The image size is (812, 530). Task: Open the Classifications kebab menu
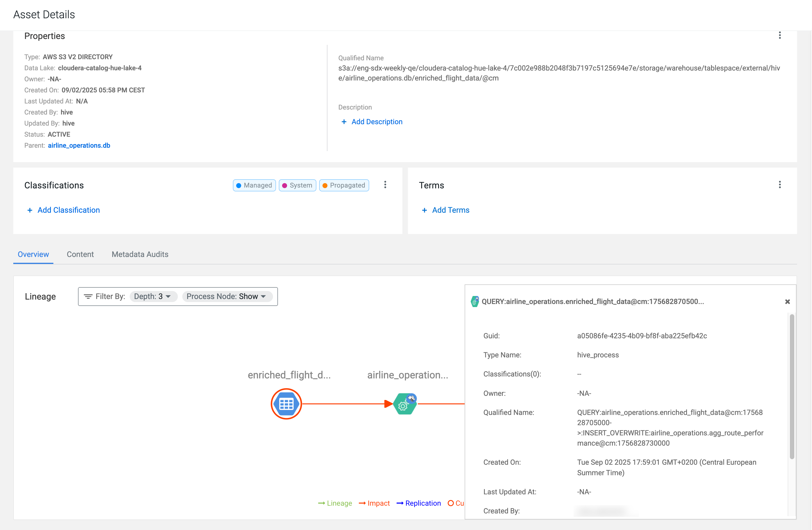pos(385,185)
